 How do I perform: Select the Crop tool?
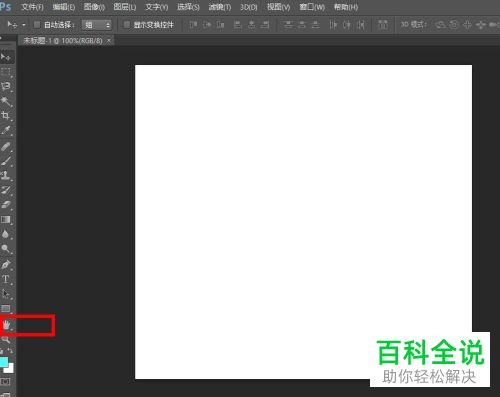tap(6, 116)
